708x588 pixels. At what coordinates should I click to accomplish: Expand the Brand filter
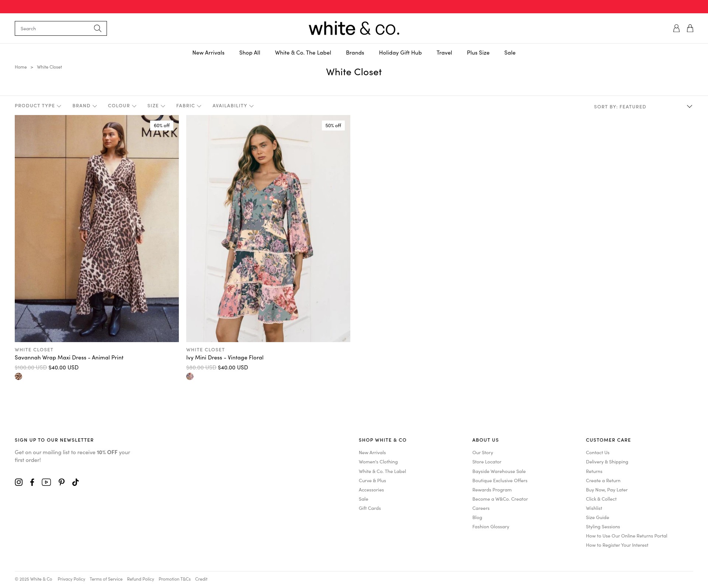point(85,106)
